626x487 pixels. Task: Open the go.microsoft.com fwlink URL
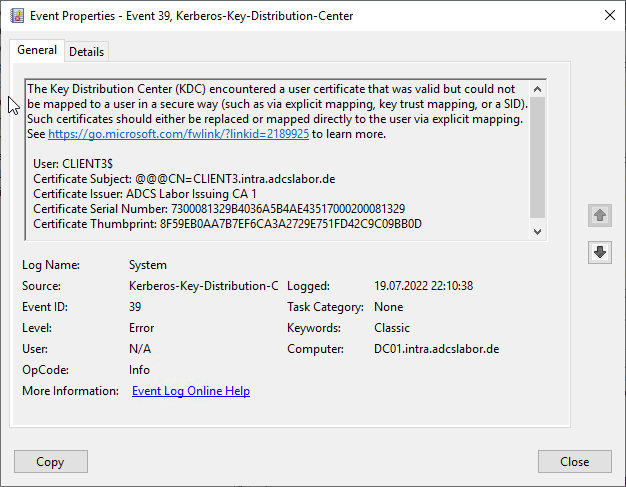click(178, 134)
